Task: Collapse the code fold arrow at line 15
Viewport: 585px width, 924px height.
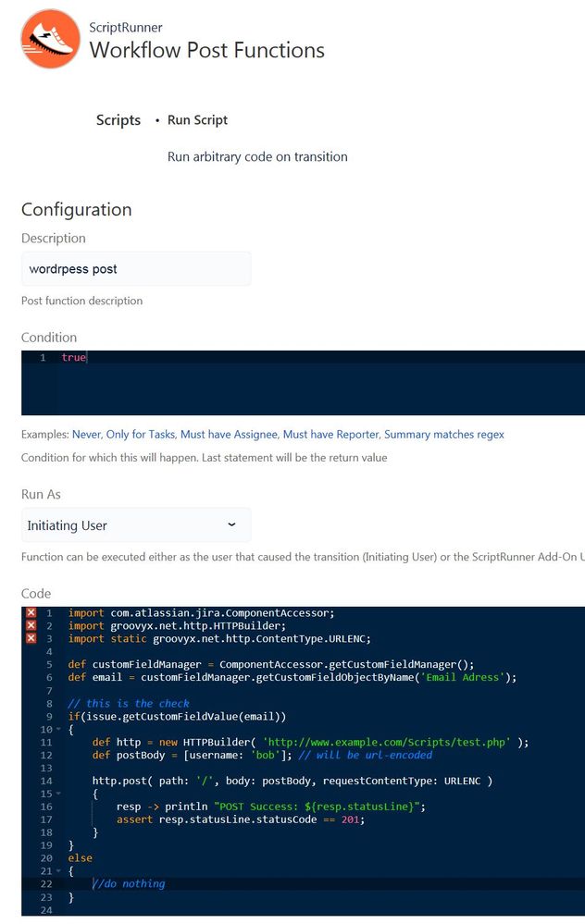Action: click(58, 794)
